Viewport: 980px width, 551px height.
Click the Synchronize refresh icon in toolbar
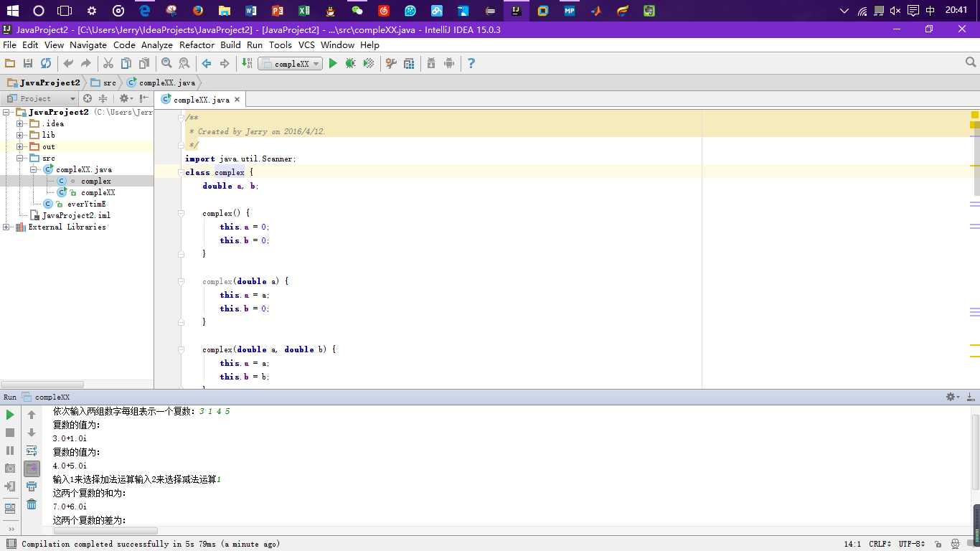(x=46, y=63)
